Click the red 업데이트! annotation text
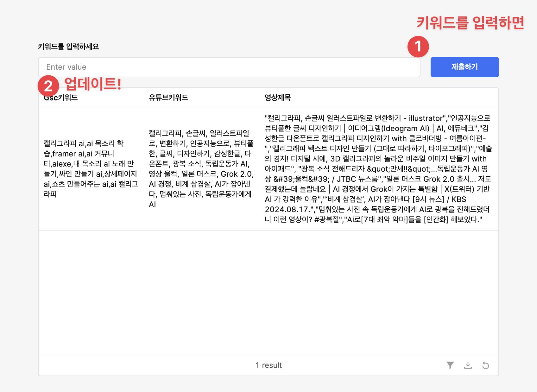The image size is (537, 392). coord(93,84)
